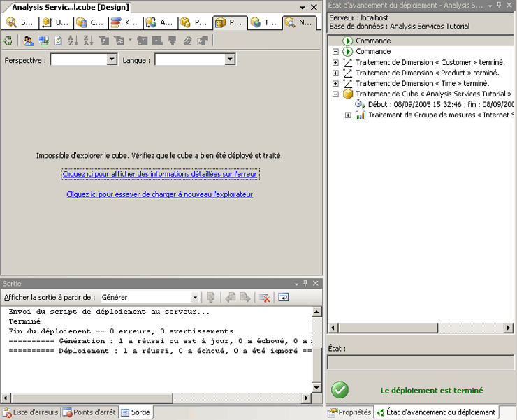The image size is (517, 420).
Task: Expand the Time dimension processing node
Action: click(335, 83)
